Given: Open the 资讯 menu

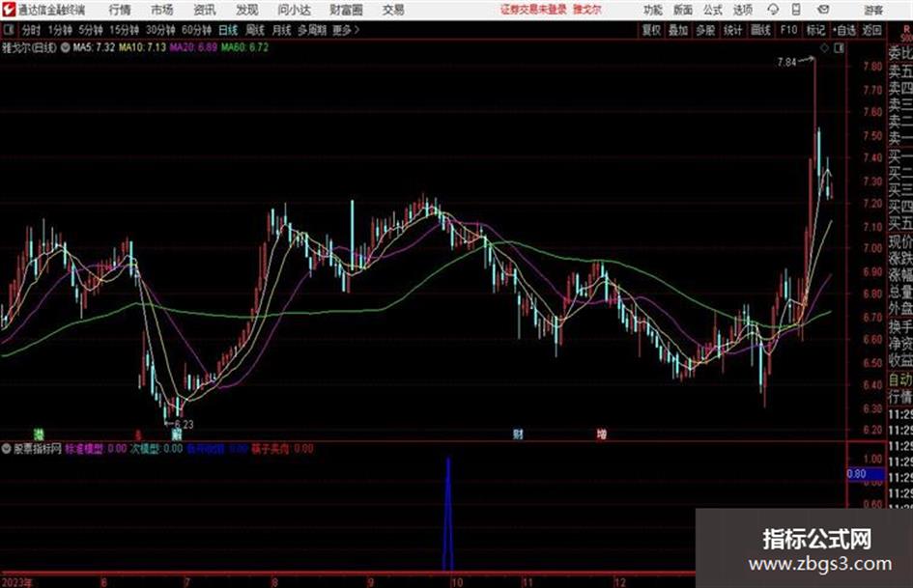Looking at the screenshot, I should coord(205,10).
